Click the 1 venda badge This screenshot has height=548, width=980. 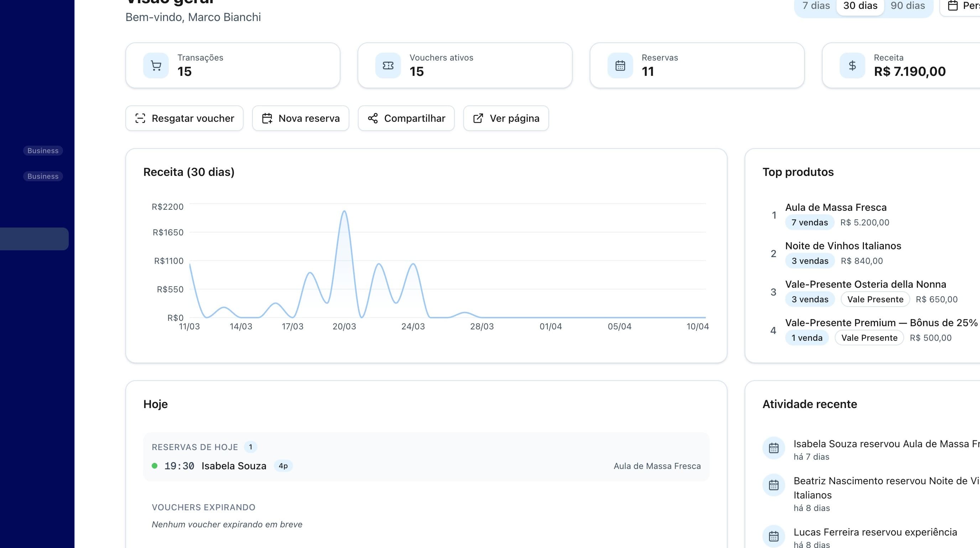(807, 338)
